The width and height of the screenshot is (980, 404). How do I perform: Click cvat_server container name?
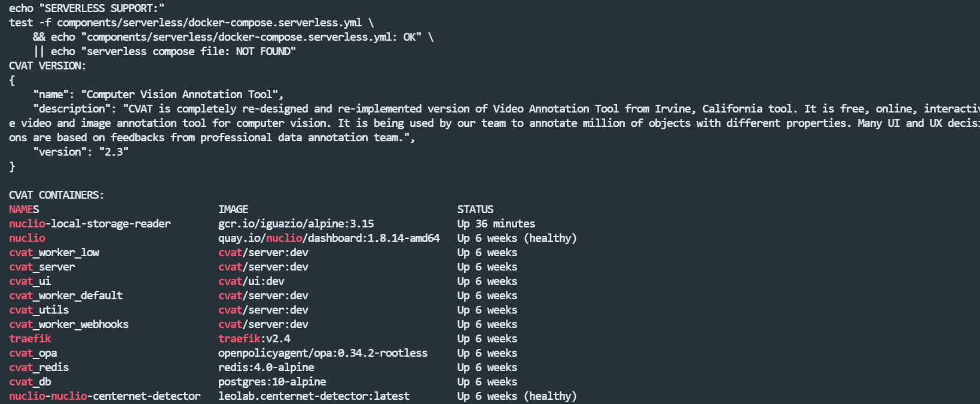(x=42, y=267)
